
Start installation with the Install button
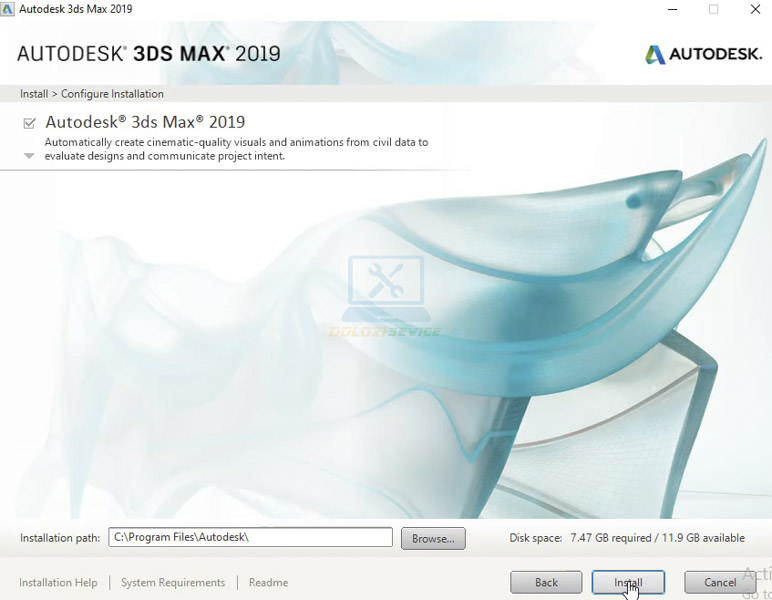click(x=628, y=582)
